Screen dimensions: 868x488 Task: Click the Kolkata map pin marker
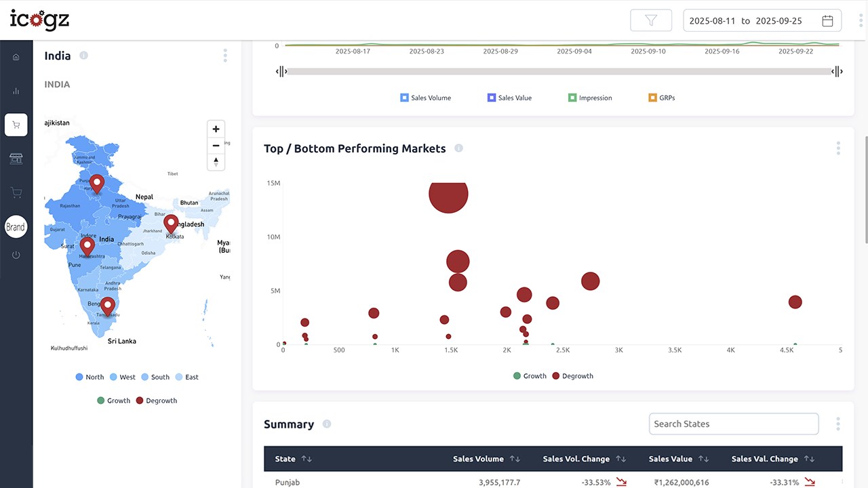coord(171,224)
